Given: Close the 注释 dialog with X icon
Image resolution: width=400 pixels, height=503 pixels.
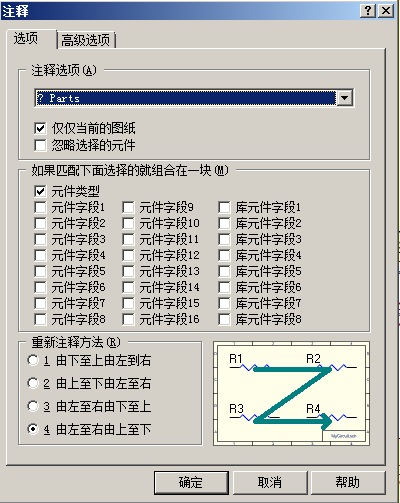Looking at the screenshot, I should (386, 11).
